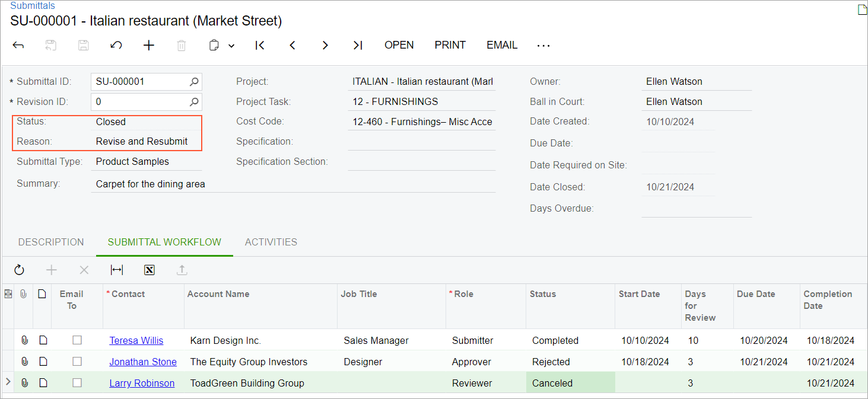Fit columns icon in grid toolbar
This screenshot has width=868, height=399.
117,270
